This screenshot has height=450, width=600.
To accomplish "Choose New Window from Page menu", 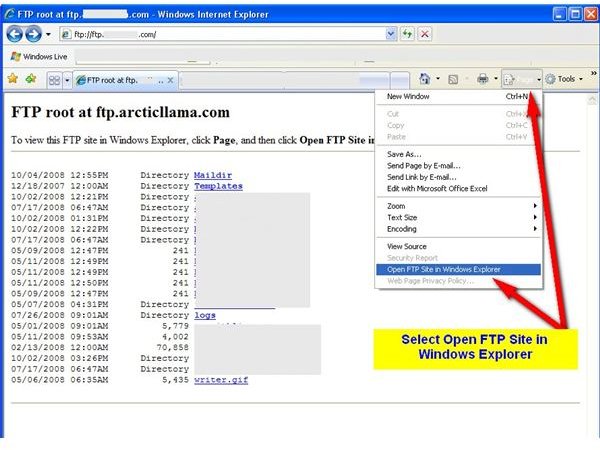I will pyautogui.click(x=458, y=96).
